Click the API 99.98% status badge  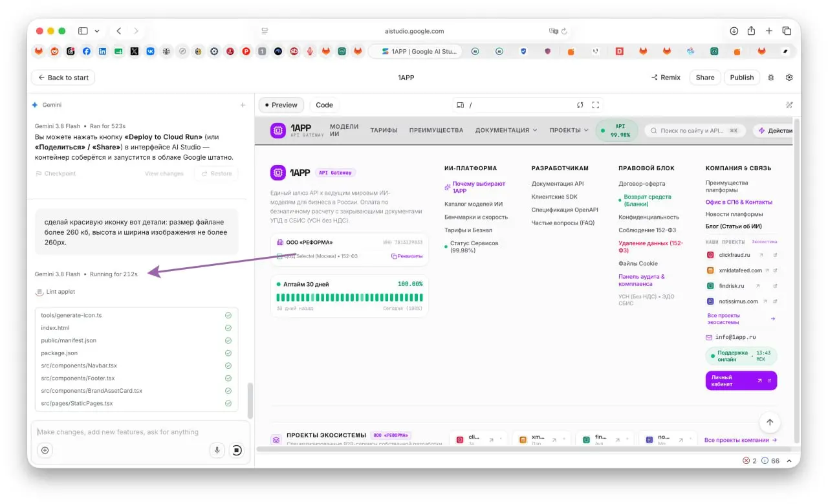[616, 130]
